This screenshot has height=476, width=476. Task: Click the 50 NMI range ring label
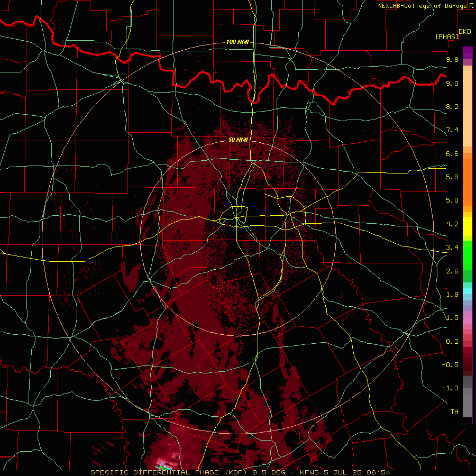pyautogui.click(x=239, y=140)
